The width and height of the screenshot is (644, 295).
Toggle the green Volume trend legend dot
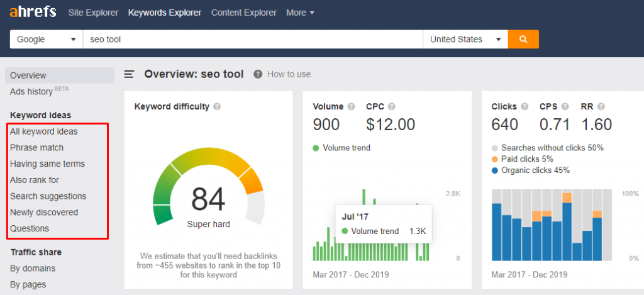pos(316,148)
